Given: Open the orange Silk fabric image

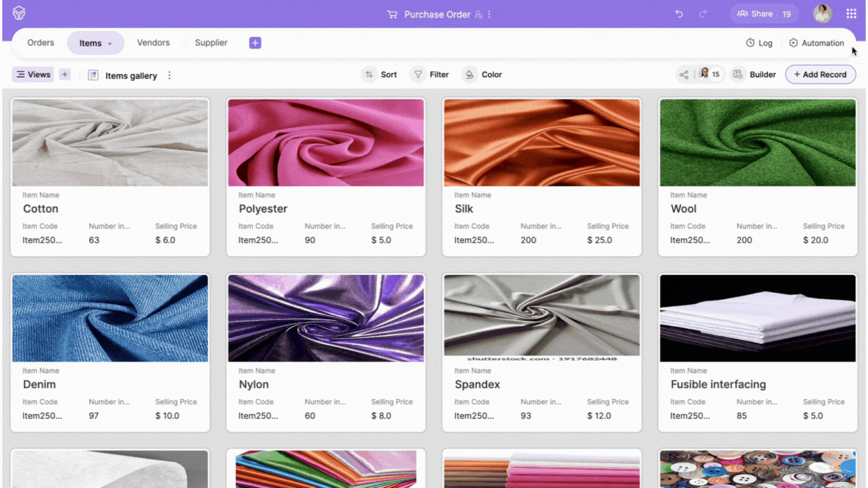Looking at the screenshot, I should tap(542, 143).
